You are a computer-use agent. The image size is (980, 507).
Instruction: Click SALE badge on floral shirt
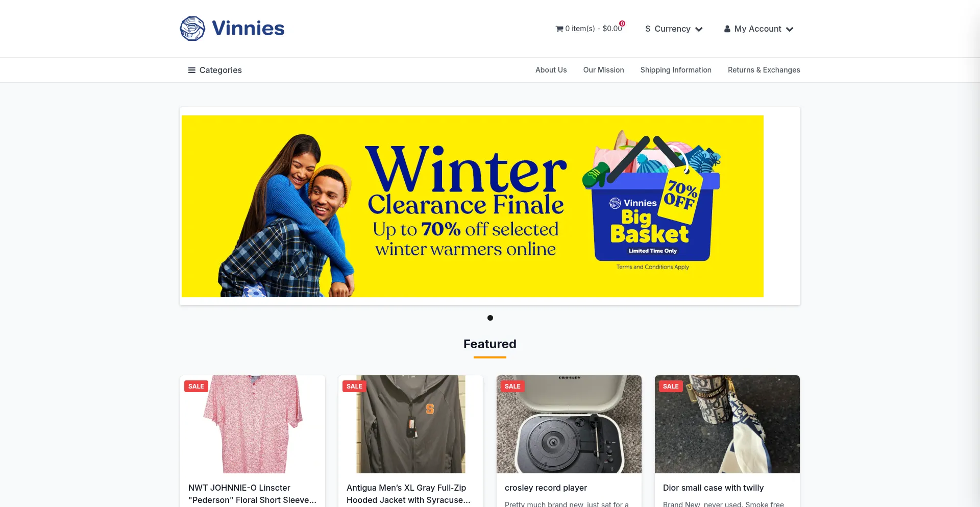point(196,387)
